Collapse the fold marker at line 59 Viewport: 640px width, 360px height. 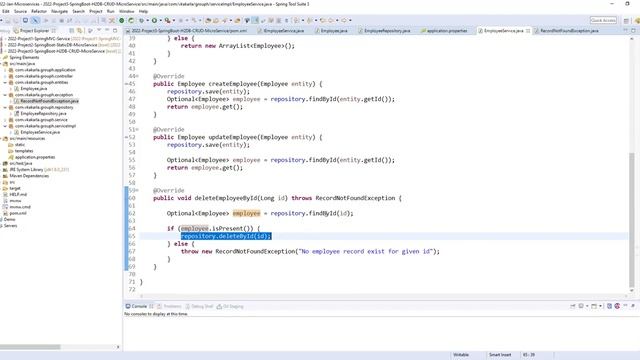[138, 190]
